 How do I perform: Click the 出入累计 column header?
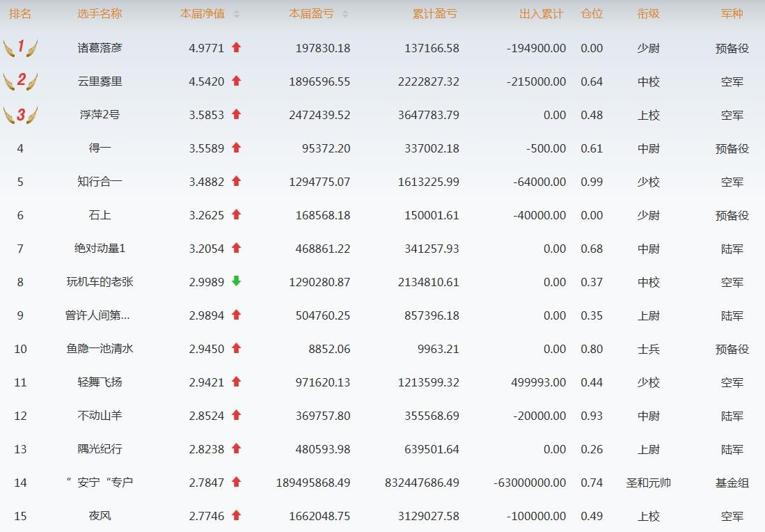[x=541, y=14]
